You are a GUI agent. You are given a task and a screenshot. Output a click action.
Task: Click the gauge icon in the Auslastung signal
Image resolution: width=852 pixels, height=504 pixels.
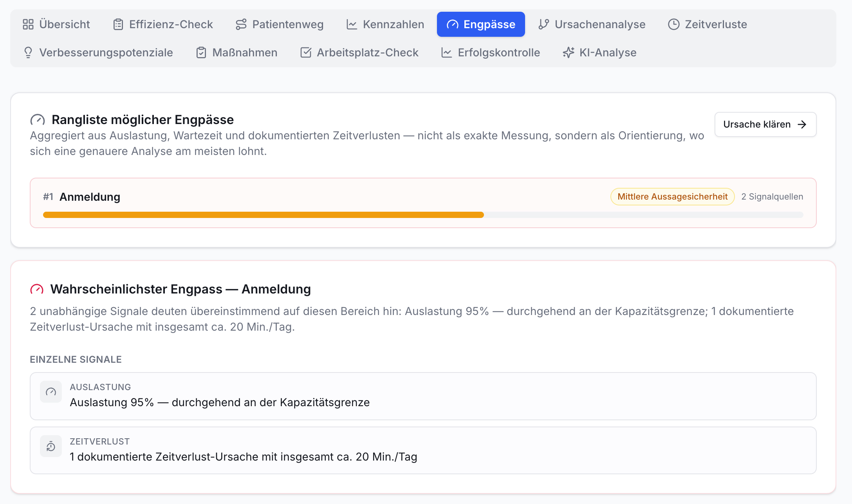click(51, 392)
